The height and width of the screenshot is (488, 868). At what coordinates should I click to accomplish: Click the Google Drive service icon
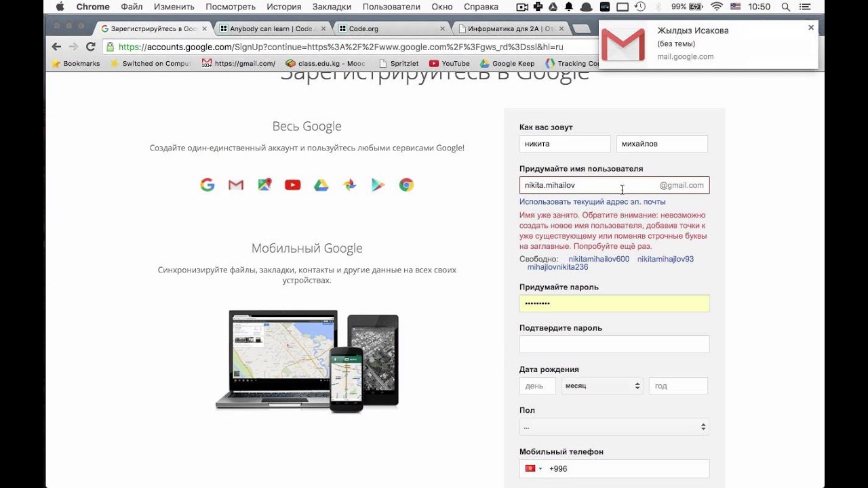[x=321, y=185]
